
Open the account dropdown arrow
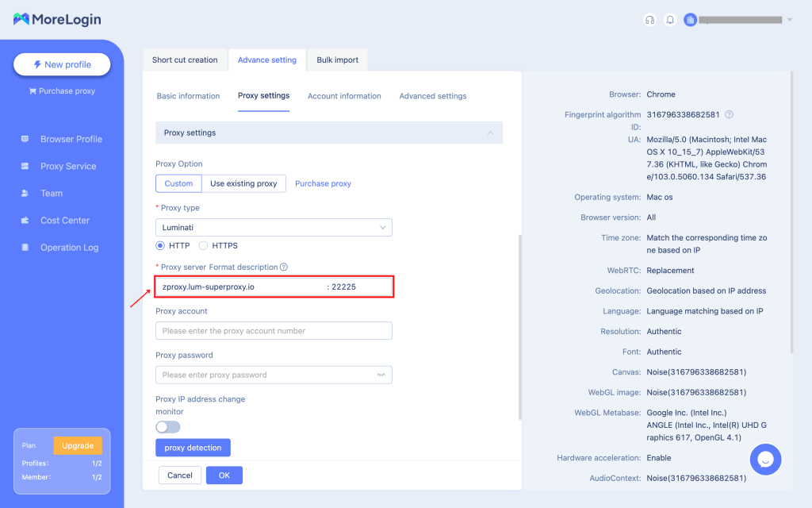click(x=790, y=20)
